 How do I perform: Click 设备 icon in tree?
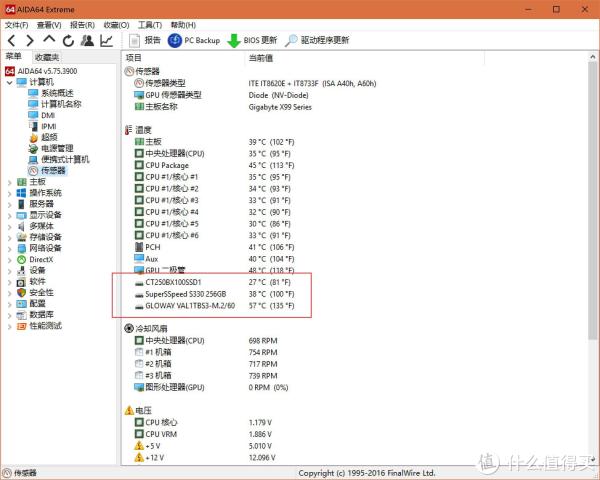[21, 271]
